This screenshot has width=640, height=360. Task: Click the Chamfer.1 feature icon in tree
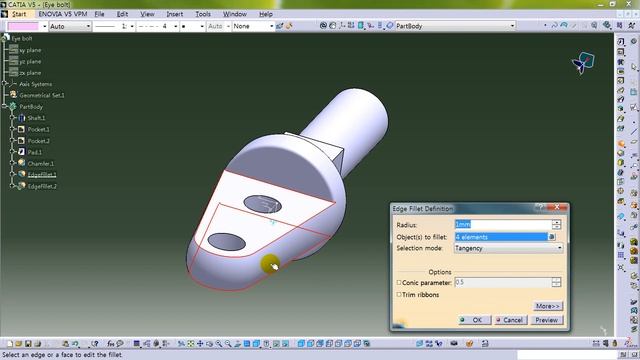point(22,163)
